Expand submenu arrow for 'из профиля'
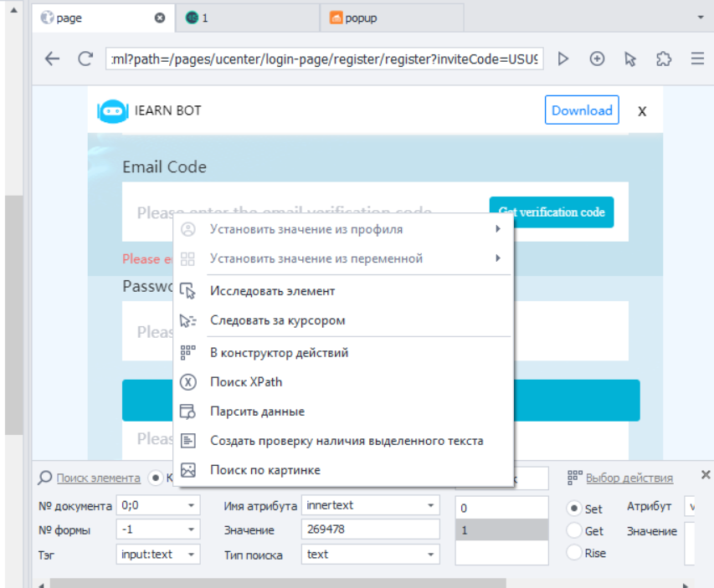 498,229
